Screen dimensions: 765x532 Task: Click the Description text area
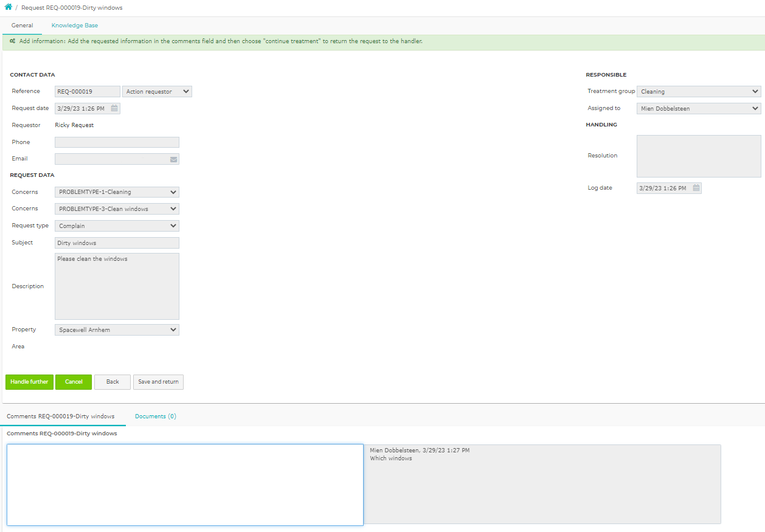(117, 286)
